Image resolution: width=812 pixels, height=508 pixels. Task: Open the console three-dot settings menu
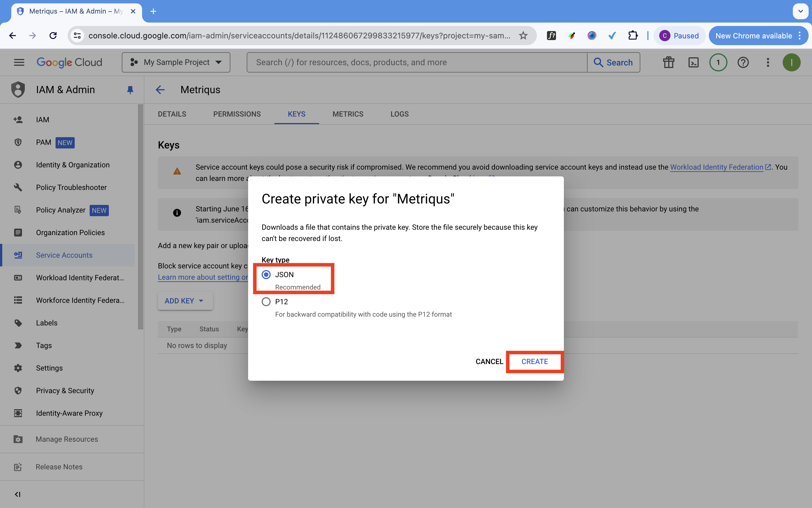768,62
